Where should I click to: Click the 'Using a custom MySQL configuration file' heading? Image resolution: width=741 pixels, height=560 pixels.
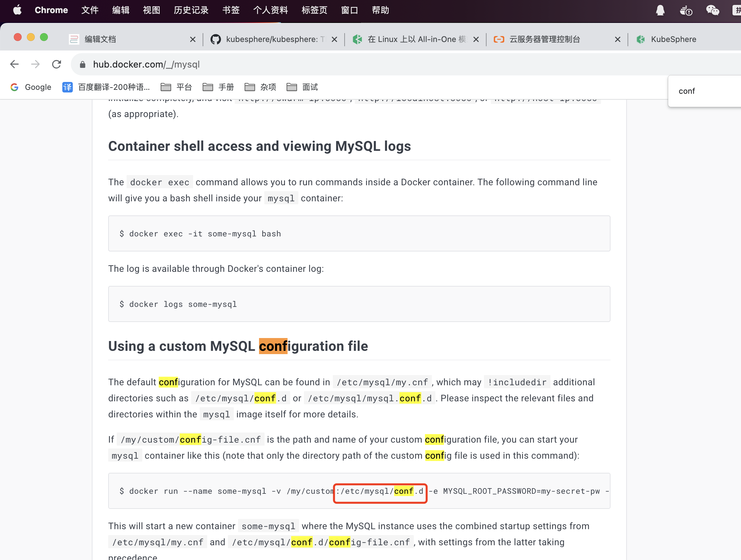click(x=238, y=346)
